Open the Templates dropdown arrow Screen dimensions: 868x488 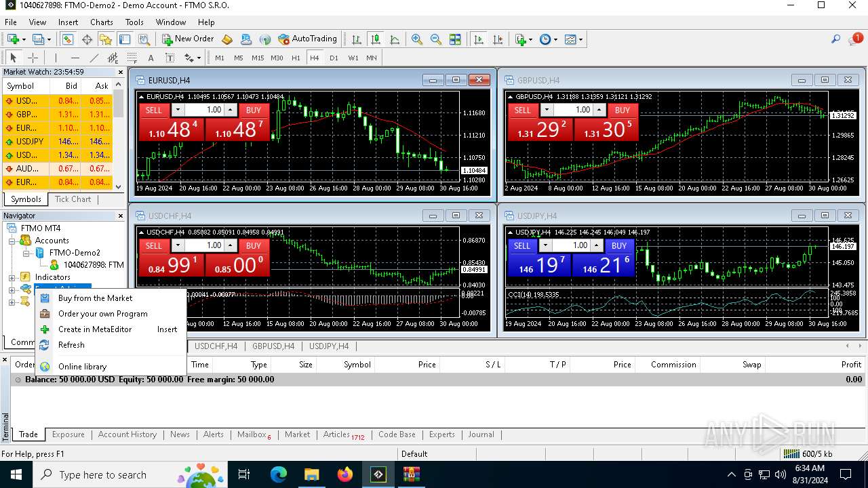pos(580,39)
